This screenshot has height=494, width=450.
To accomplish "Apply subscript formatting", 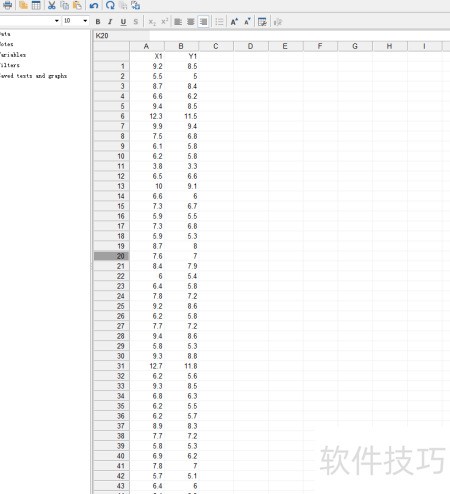I will pos(152,22).
